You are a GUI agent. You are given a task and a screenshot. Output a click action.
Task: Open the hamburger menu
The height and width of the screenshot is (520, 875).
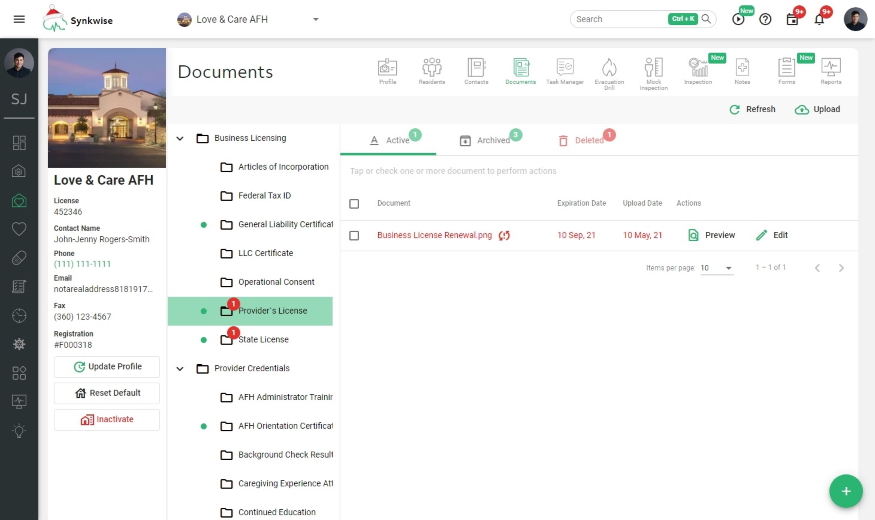[x=19, y=19]
